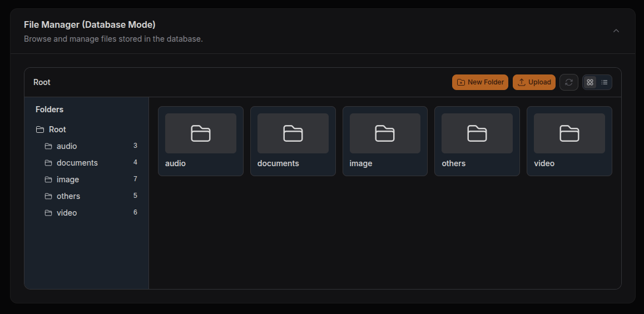Viewport: 644px width, 314px height.
Task: Collapse the File Manager panel chevron
Action: pos(616,31)
